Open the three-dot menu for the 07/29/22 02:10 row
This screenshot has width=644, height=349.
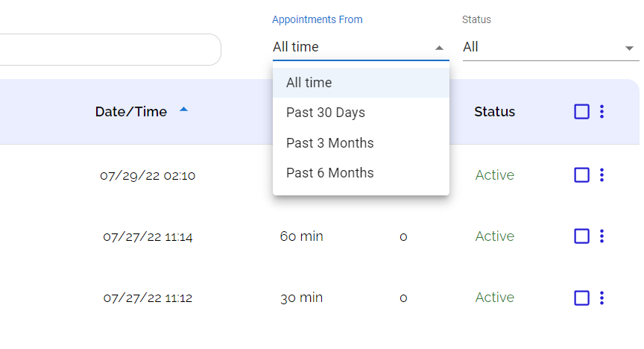tap(602, 175)
